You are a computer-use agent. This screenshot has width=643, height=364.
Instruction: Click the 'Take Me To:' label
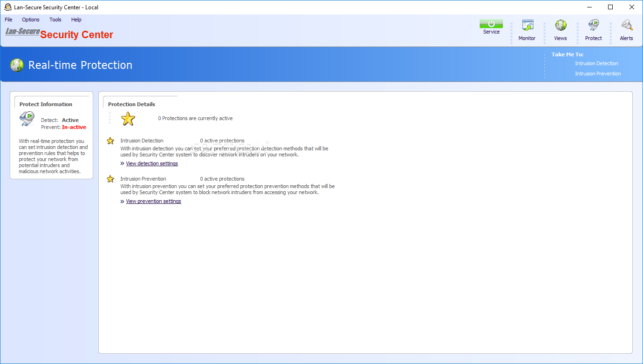568,54
